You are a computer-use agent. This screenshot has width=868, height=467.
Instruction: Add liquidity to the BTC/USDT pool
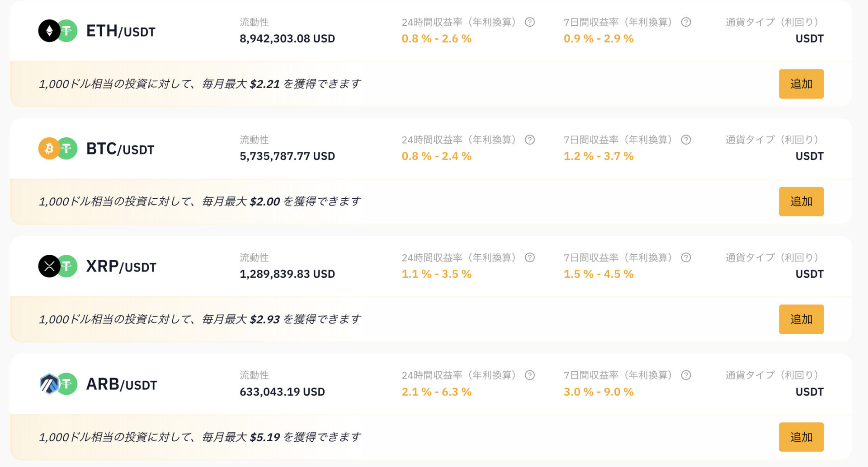pyautogui.click(x=801, y=201)
